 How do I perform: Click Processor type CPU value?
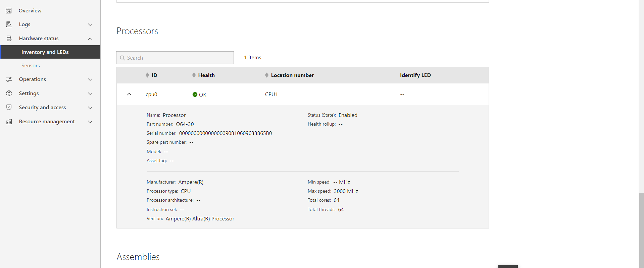tap(186, 191)
